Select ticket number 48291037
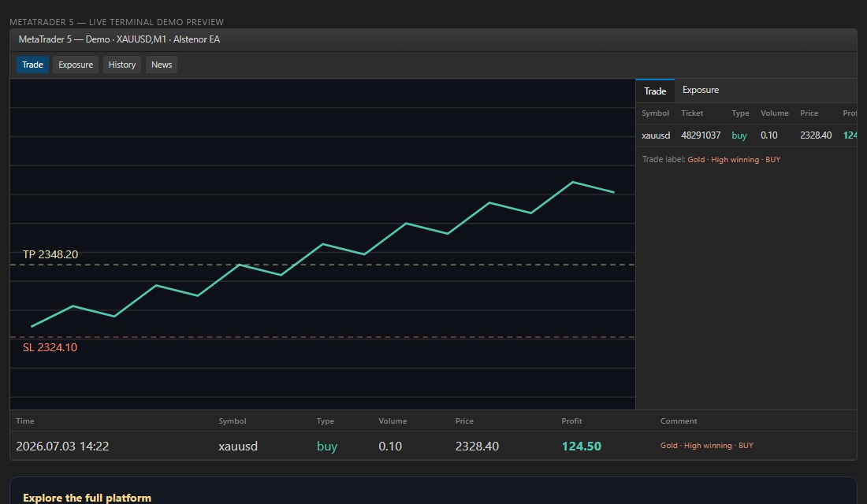 (x=701, y=135)
